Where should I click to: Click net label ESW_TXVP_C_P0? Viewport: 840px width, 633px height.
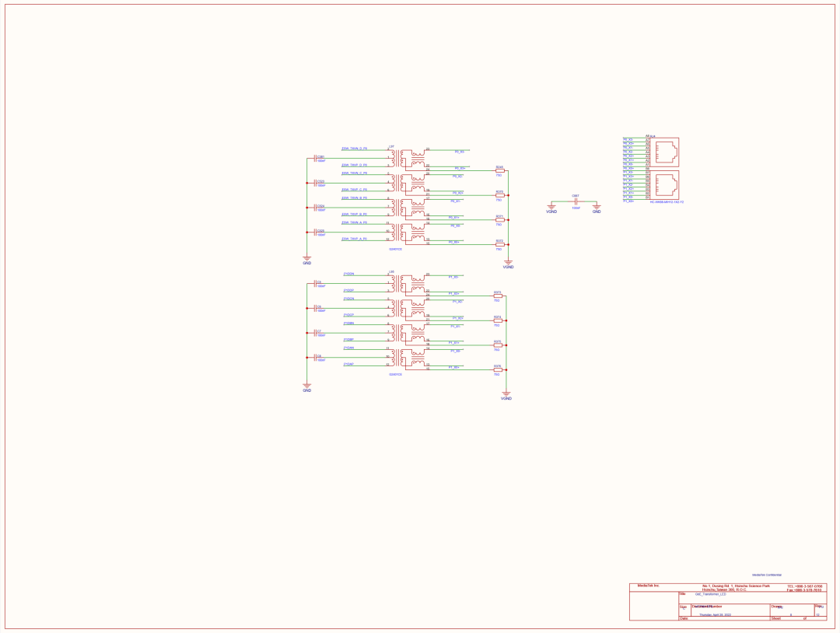(354, 190)
